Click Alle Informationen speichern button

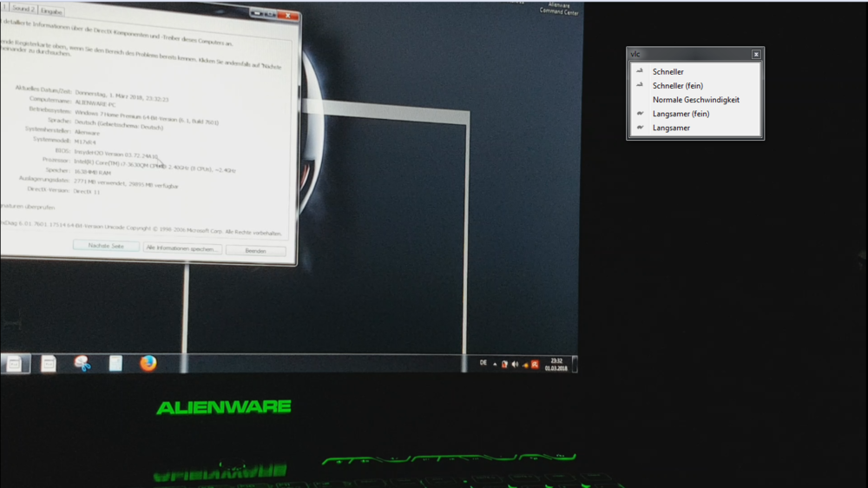[182, 248]
